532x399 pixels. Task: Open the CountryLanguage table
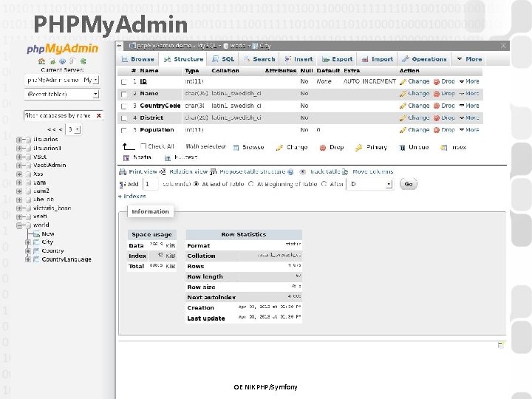coord(66,259)
